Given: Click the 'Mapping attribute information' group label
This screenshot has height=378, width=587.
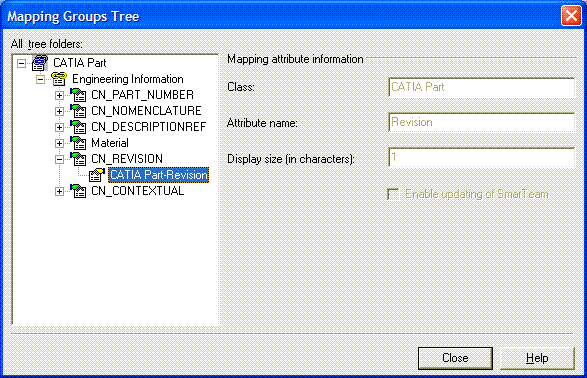Looking at the screenshot, I should [x=295, y=60].
